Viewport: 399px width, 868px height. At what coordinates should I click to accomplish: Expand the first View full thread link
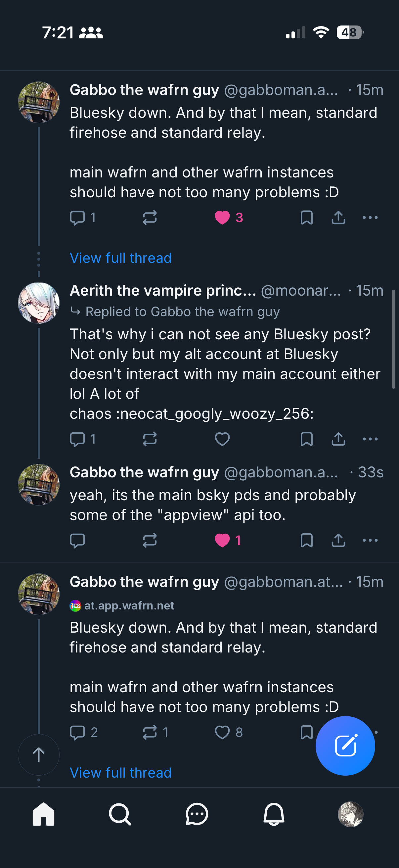coord(120,258)
